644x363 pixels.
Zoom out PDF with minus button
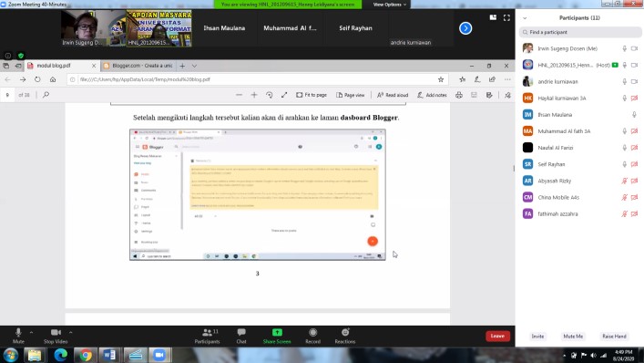(239, 95)
